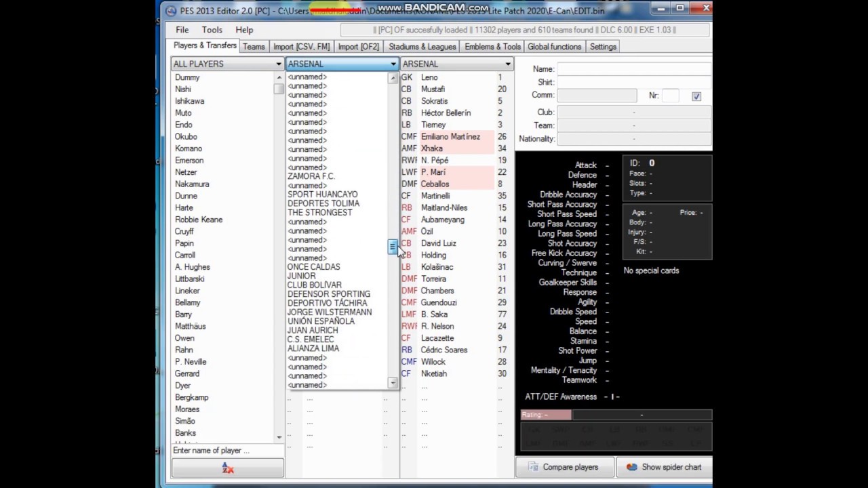This screenshot has height=488, width=868.
Task: Select ONCE CALDAS in the team list
Action: [x=314, y=267]
